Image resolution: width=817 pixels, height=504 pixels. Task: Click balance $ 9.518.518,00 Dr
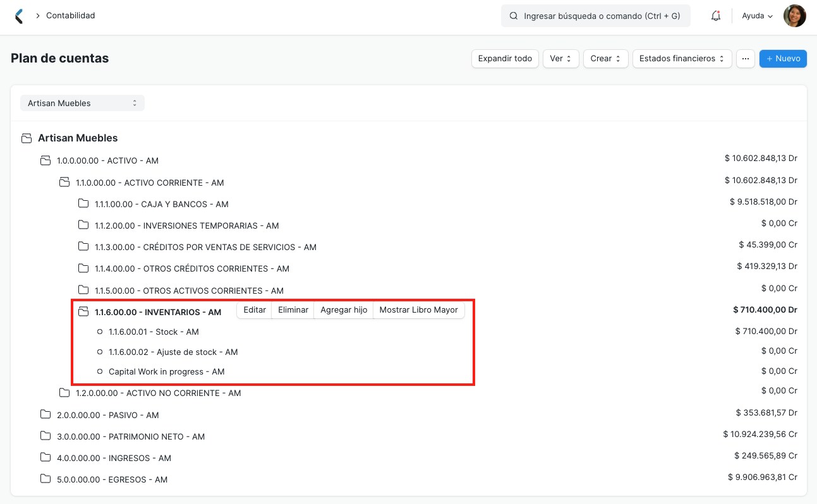[763, 201]
